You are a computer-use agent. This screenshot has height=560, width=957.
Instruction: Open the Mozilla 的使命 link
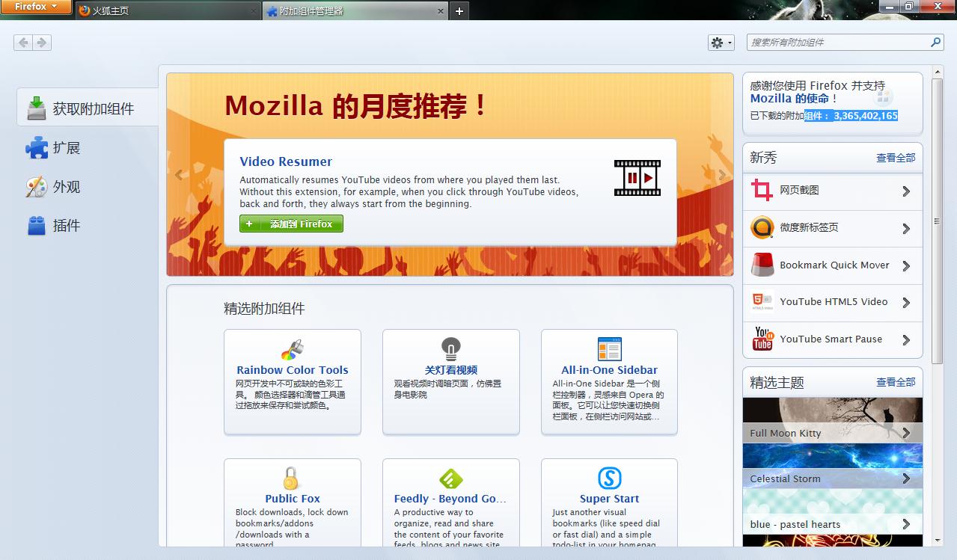click(789, 98)
